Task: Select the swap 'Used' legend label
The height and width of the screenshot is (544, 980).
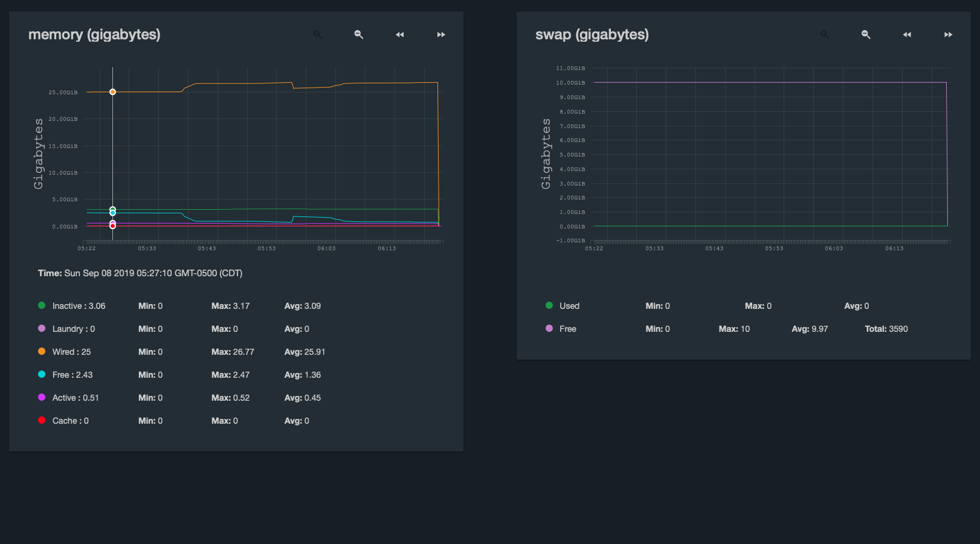Action: point(569,306)
